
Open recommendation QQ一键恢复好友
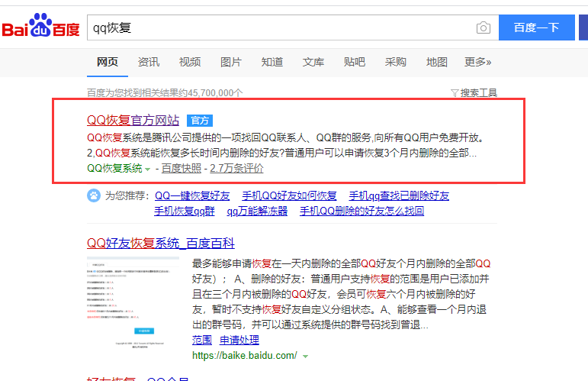[x=192, y=195]
